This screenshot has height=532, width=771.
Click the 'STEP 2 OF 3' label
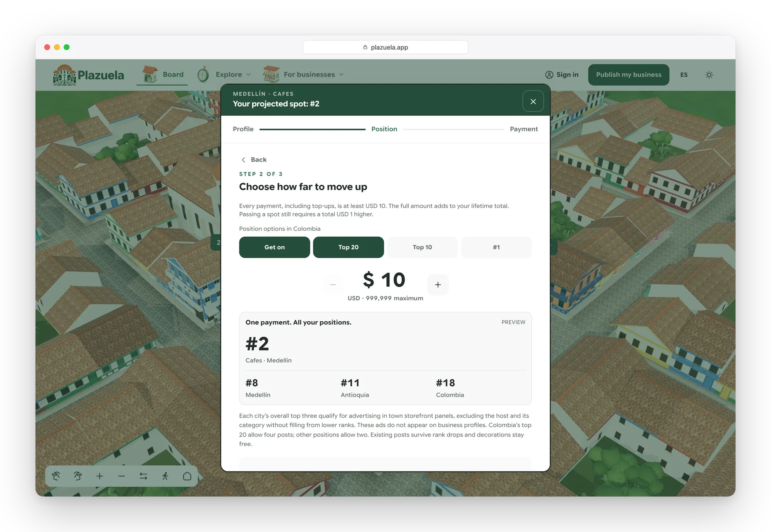261,174
